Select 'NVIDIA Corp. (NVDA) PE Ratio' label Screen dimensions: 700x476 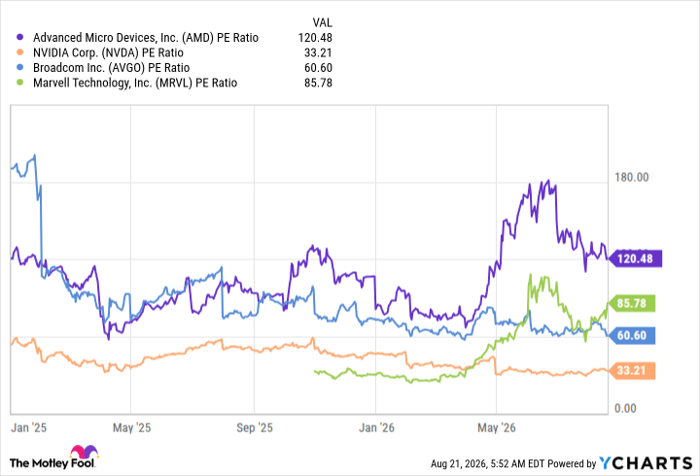tap(108, 53)
